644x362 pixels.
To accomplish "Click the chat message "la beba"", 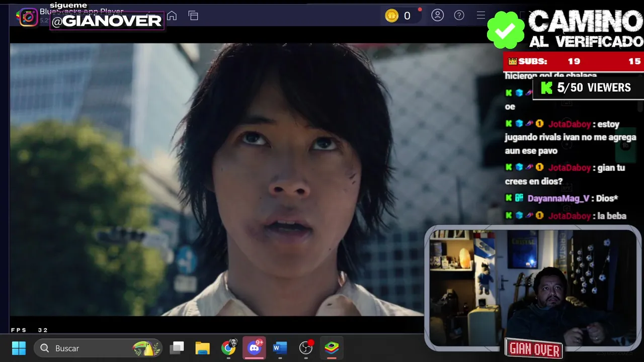I will click(x=612, y=216).
